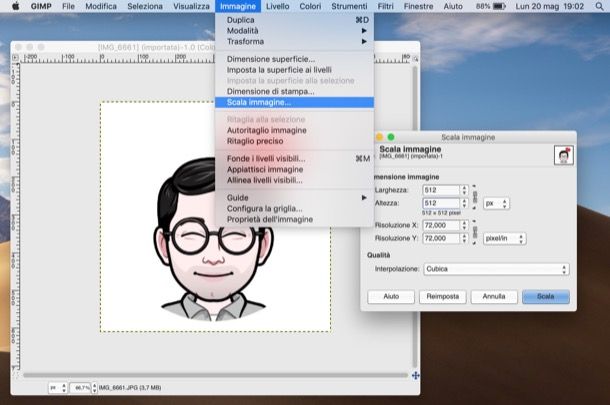Image resolution: width=610 pixels, height=405 pixels.
Task: Choose Duplica from the Immagine menu
Action: click(294, 20)
